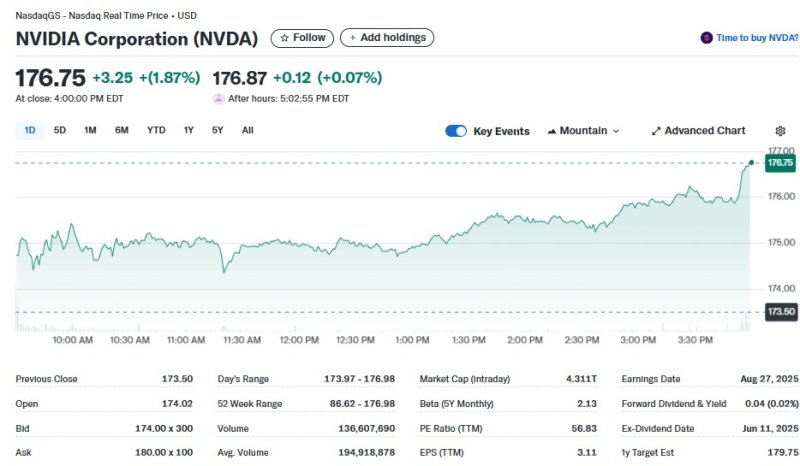Image resolution: width=800 pixels, height=466 pixels.
Task: Click the purple Time to buy icon
Action: [707, 38]
